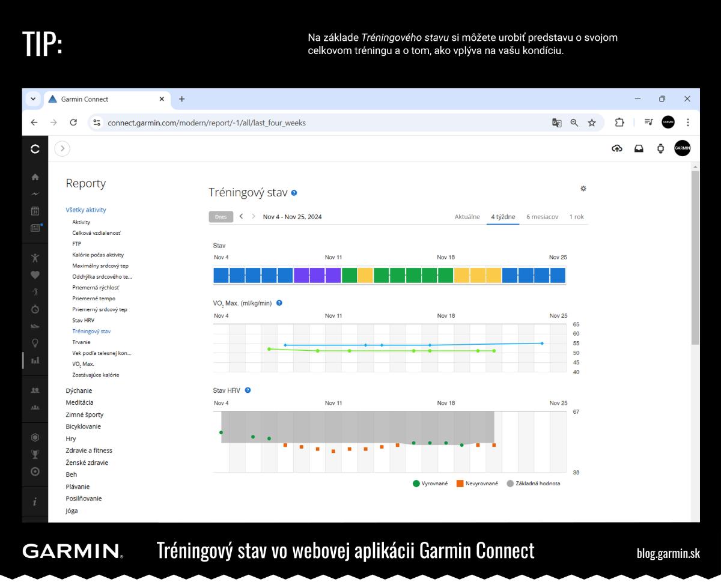Open the VO2 Max. report link in sidebar
Viewport: 721px width, 588px height.
tap(83, 364)
